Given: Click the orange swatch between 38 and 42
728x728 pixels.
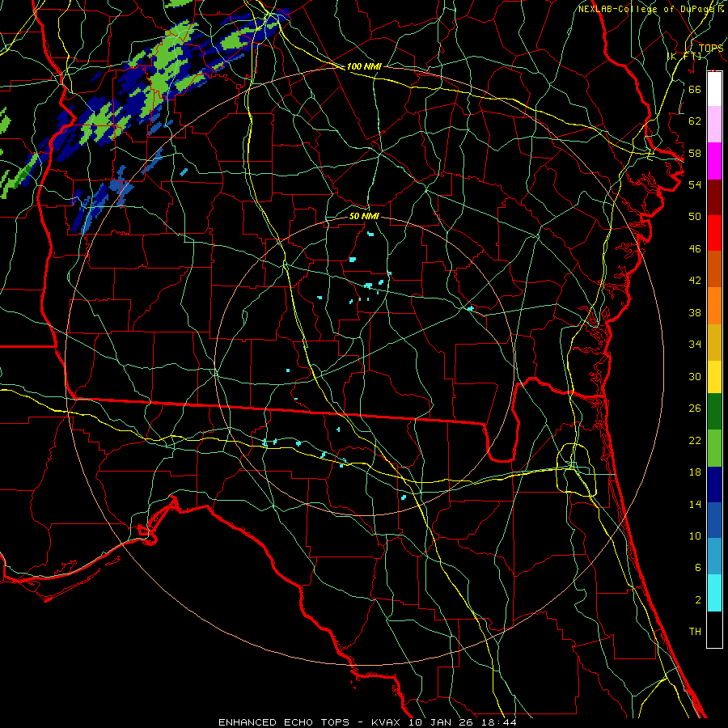Looking at the screenshot, I should pyautogui.click(x=714, y=306).
